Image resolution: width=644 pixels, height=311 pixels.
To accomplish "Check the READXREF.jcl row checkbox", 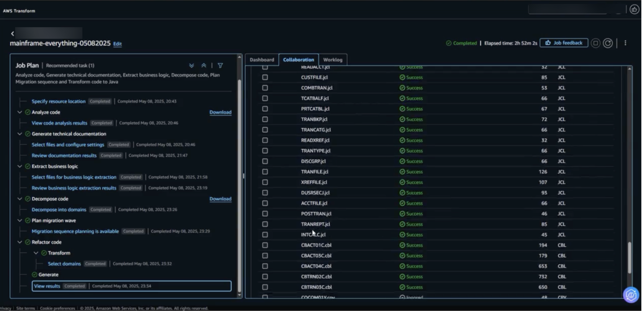I will pyautogui.click(x=265, y=140).
